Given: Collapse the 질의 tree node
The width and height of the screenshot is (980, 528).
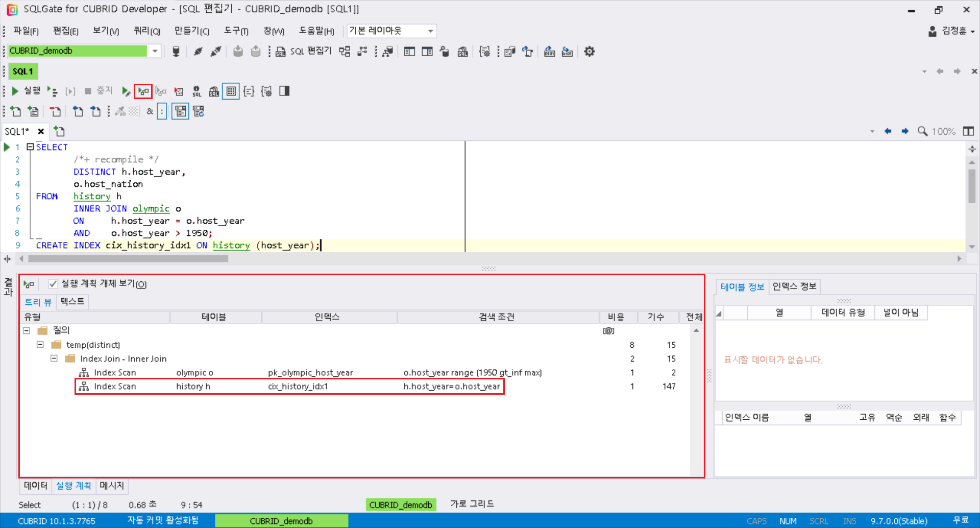Looking at the screenshot, I should tap(27, 330).
